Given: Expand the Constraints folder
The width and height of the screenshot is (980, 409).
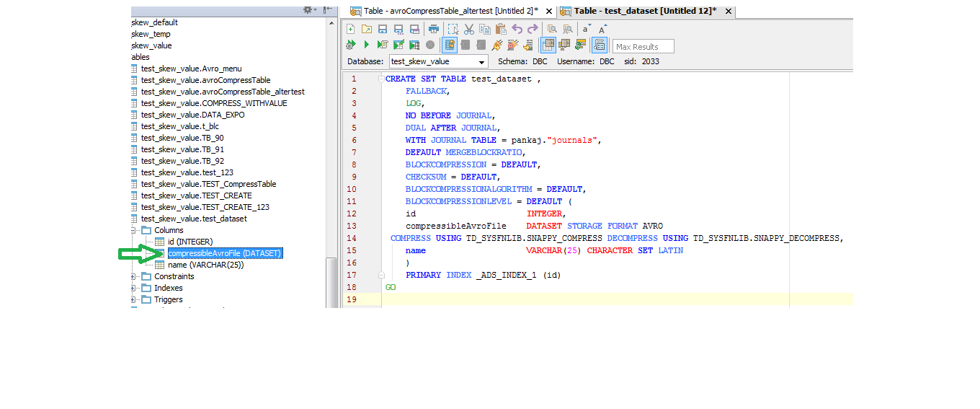Looking at the screenshot, I should 134,276.
